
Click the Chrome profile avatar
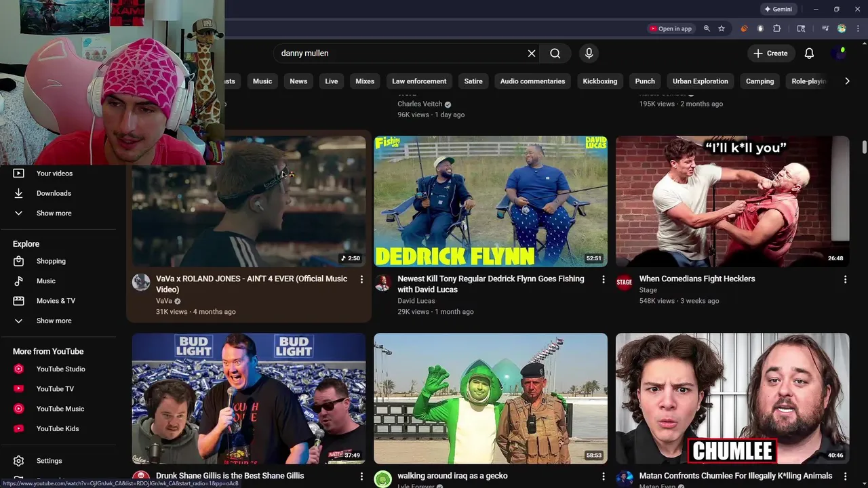pyautogui.click(x=842, y=28)
